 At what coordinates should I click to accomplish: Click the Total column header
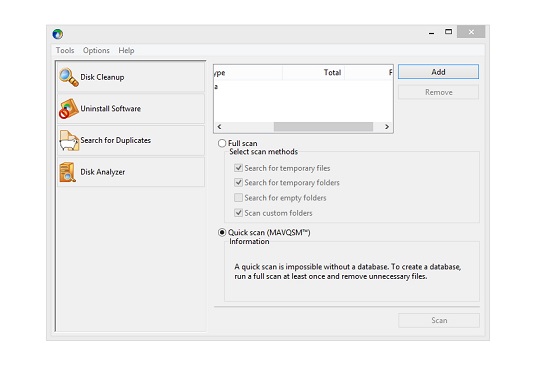[313, 73]
